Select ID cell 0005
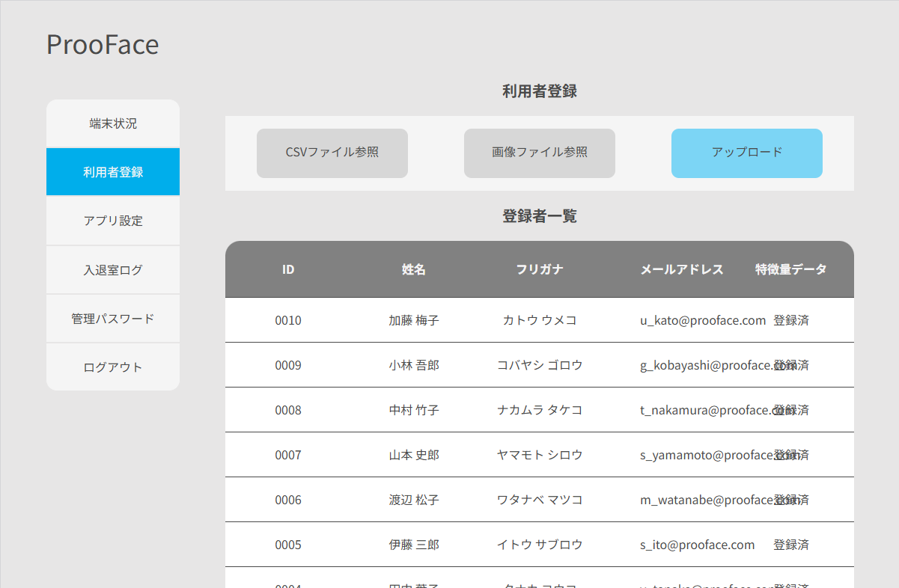This screenshot has height=588, width=899. pos(288,545)
